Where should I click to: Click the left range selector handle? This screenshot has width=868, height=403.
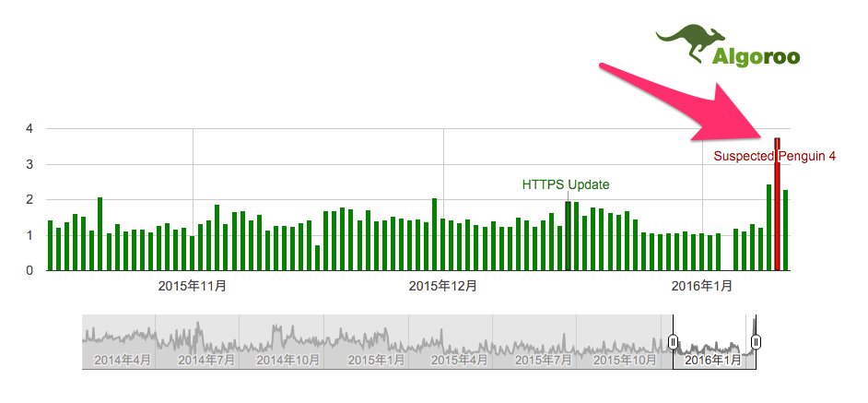[x=674, y=341]
